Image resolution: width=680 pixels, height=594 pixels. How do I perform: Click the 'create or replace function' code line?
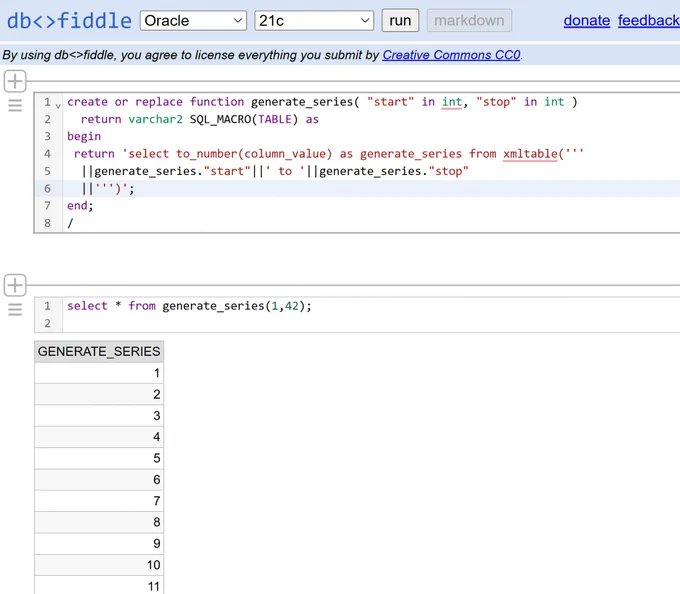pyautogui.click(x=322, y=102)
